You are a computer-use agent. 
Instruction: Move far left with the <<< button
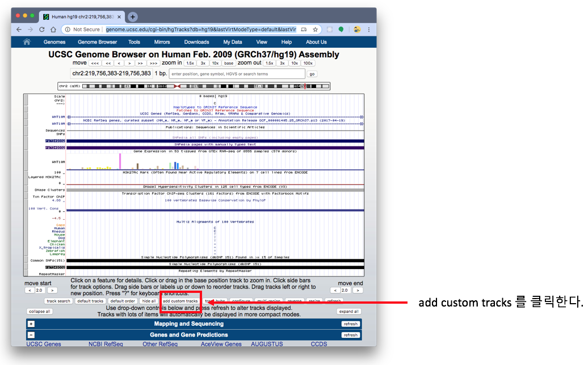[95, 64]
